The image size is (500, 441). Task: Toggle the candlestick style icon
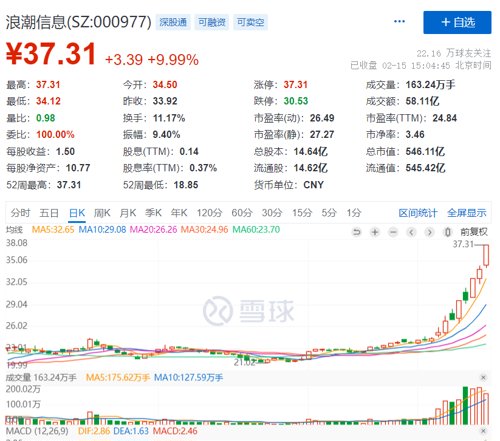click(x=448, y=232)
